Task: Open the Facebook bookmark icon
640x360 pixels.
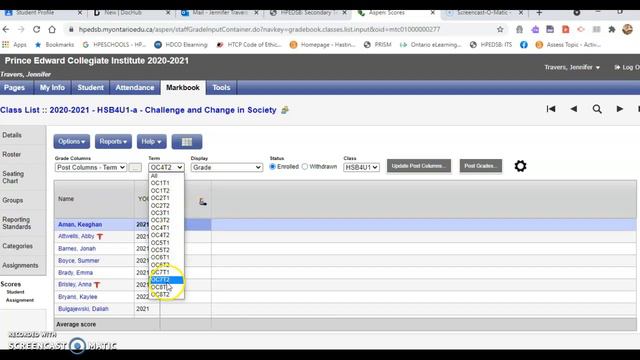Action: (x=524, y=44)
